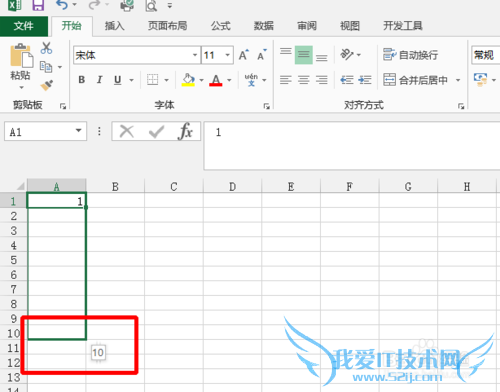500x392 pixels.
Task: Switch to the 开始 tab
Action: [x=72, y=26]
